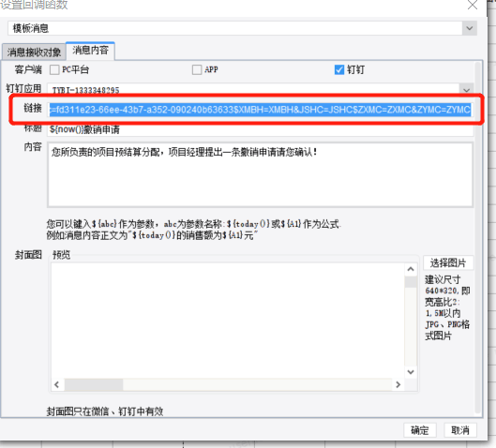Enable the PC平台 checkbox

pos(54,69)
